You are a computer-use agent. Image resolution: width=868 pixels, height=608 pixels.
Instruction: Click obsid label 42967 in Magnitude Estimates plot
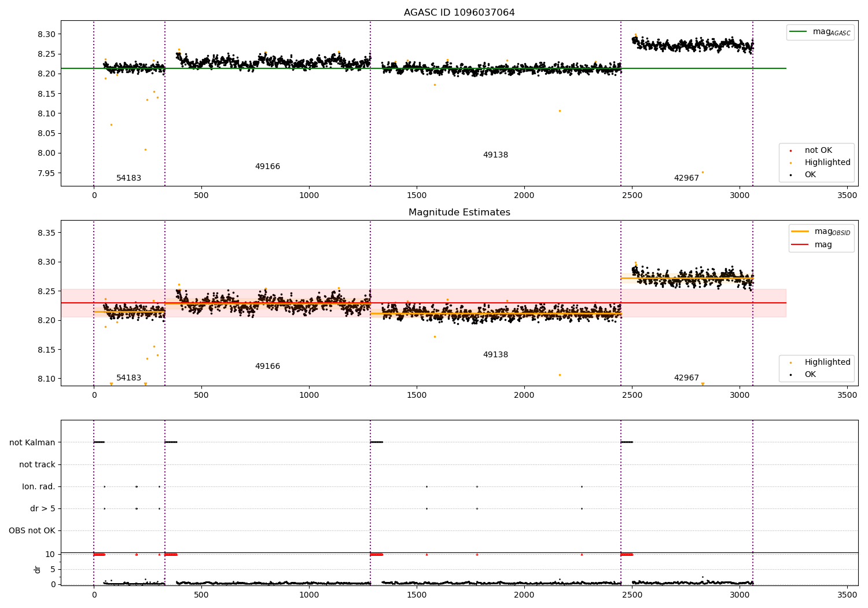[686, 378]
